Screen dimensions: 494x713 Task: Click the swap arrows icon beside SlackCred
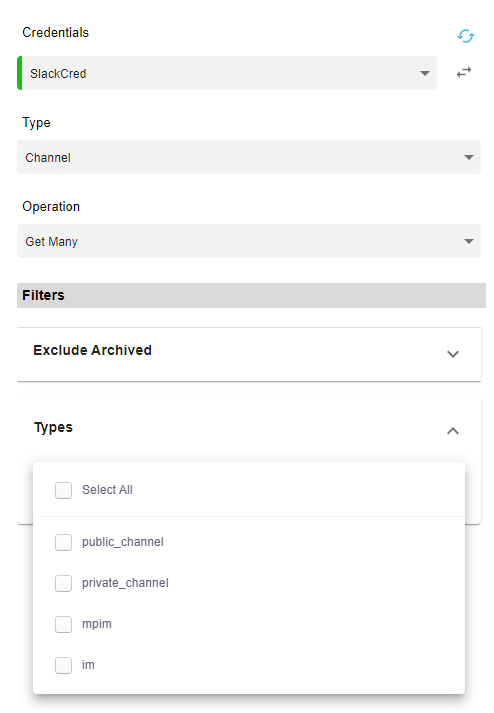[464, 72]
